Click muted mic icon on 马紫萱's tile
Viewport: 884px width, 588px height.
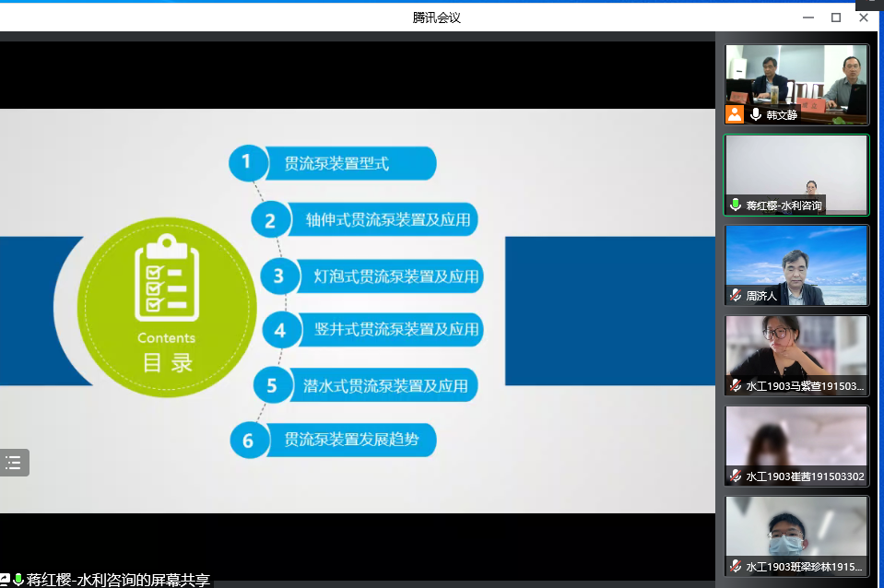pos(736,386)
